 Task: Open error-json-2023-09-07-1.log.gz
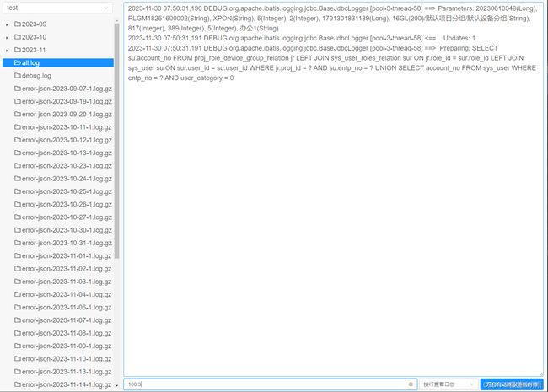point(67,89)
